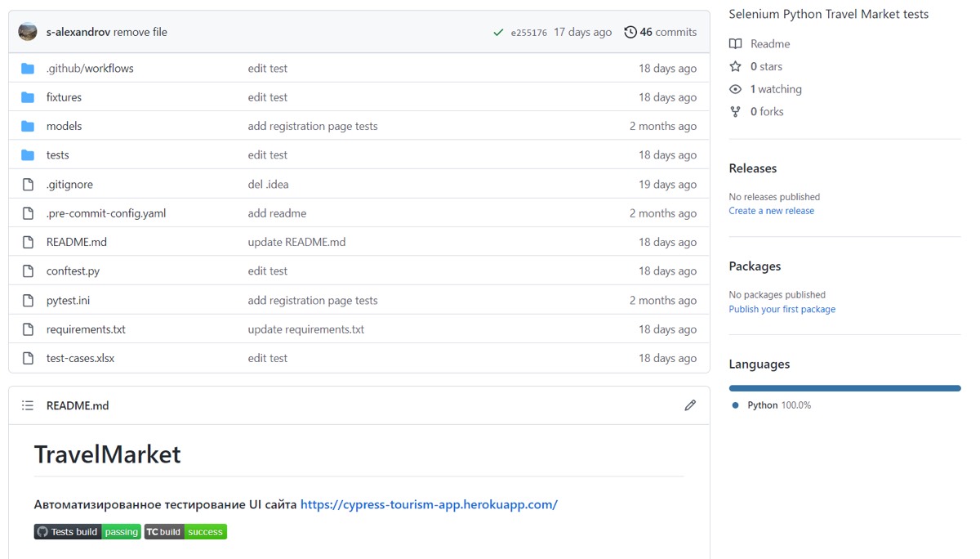Image resolution: width=980 pixels, height=559 pixels.
Task: Open the requirements.txt file
Action: (x=86, y=329)
